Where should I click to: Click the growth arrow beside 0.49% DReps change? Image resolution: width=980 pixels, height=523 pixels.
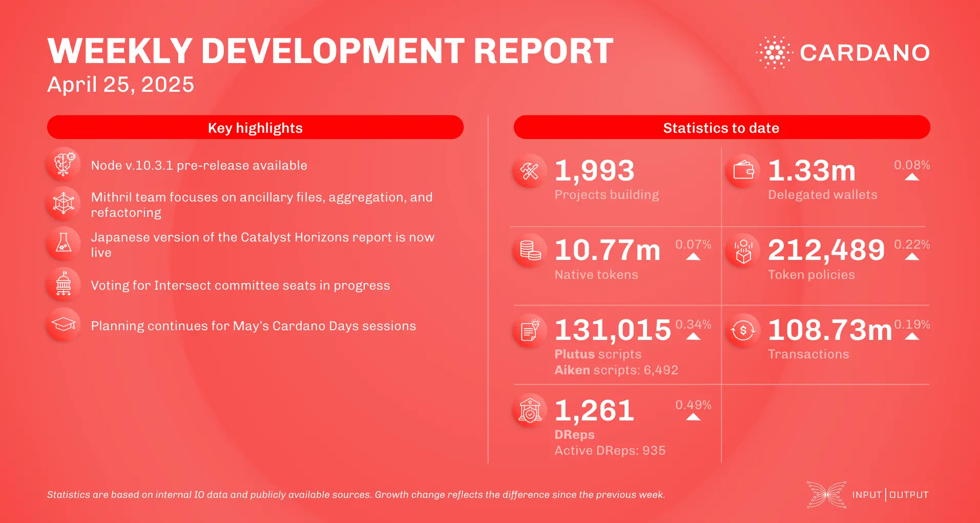point(693,416)
